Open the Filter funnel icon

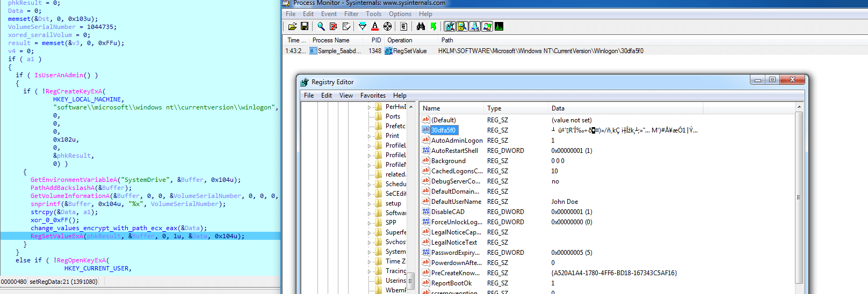(363, 26)
